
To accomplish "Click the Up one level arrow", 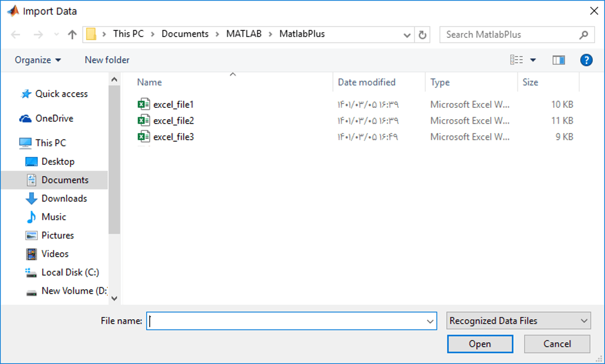I will (x=72, y=33).
